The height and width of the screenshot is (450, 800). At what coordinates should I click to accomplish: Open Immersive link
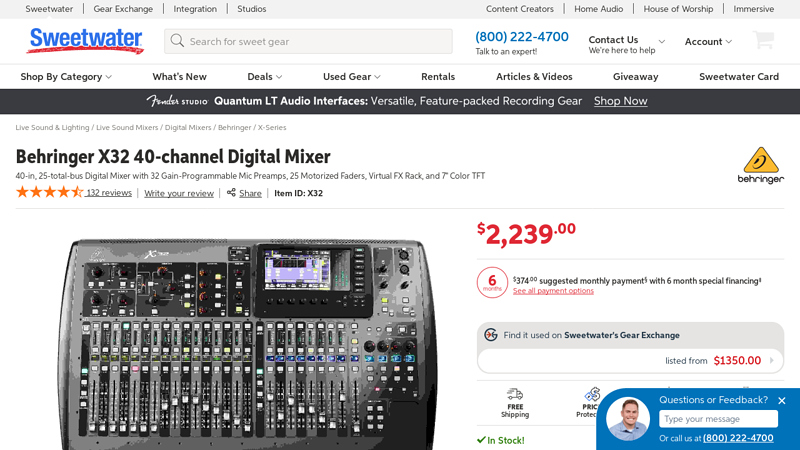[754, 9]
